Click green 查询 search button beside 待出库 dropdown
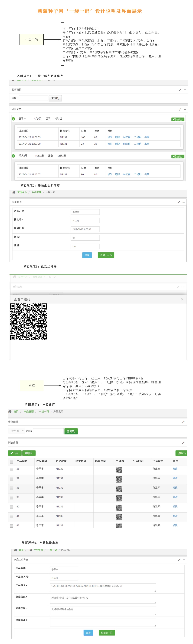The image size is (193, 644). [71, 431]
